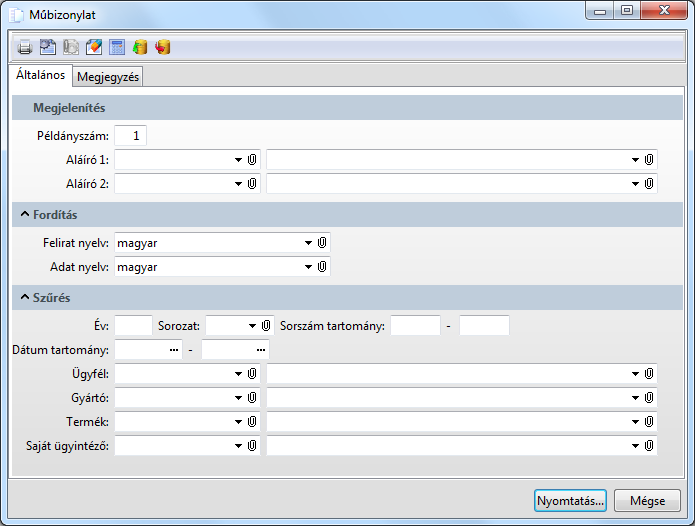
Task: Click the greyed-out gear document toolbar icon
Action: pos(71,47)
